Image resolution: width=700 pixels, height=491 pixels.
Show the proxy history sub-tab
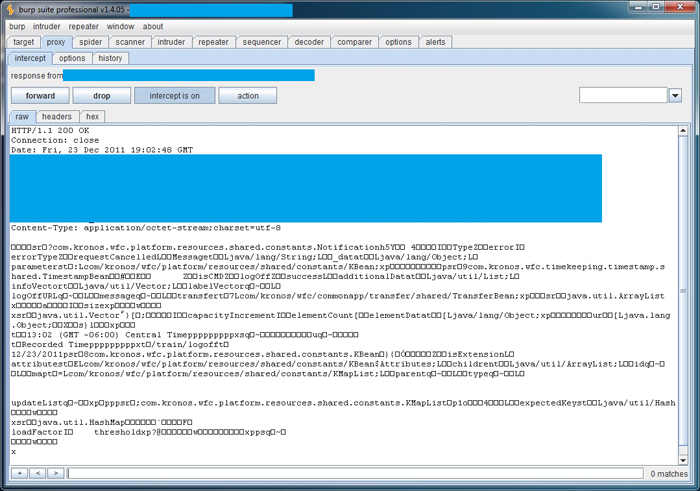[x=110, y=58]
